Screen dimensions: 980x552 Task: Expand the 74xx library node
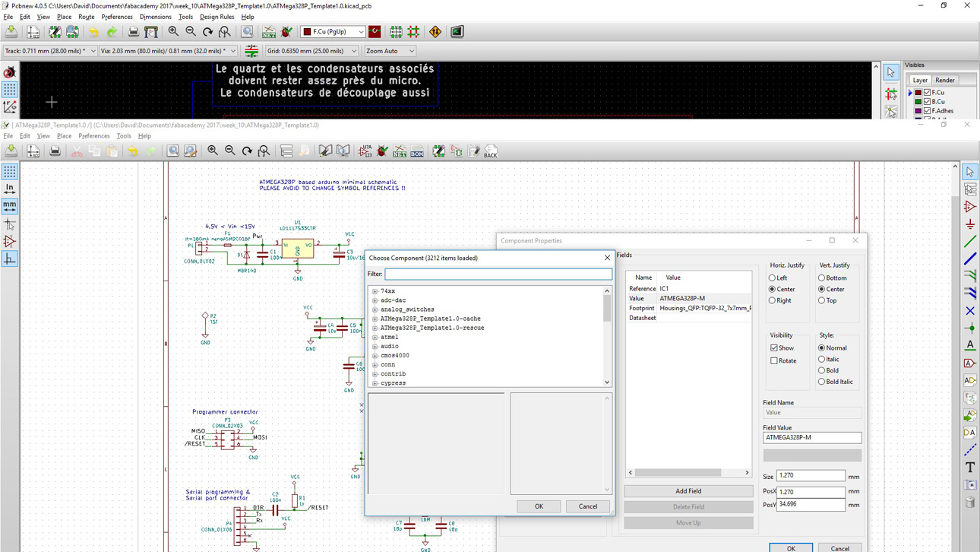pos(375,291)
